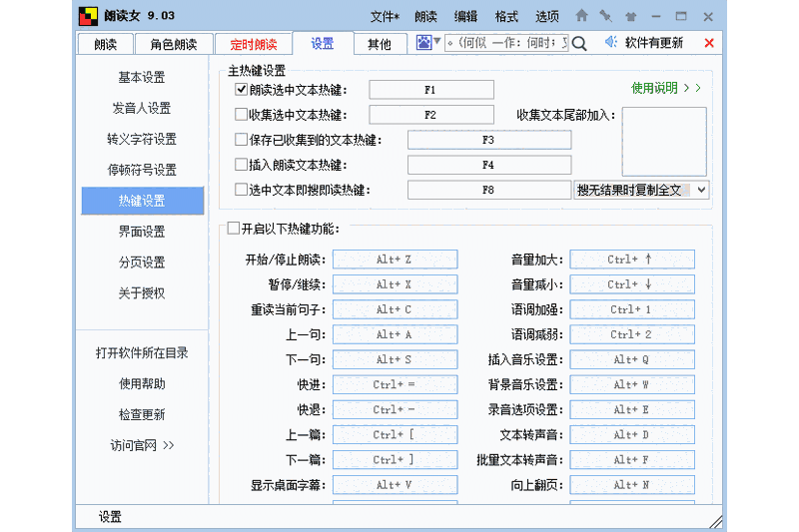The height and width of the screenshot is (532, 799).
Task: Select 发音人设置 in the sidebar
Action: pyautogui.click(x=142, y=108)
